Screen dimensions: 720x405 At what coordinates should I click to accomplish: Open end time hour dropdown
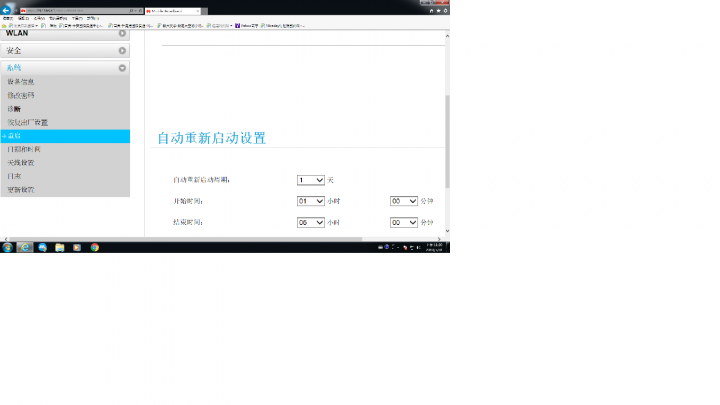[x=311, y=222]
